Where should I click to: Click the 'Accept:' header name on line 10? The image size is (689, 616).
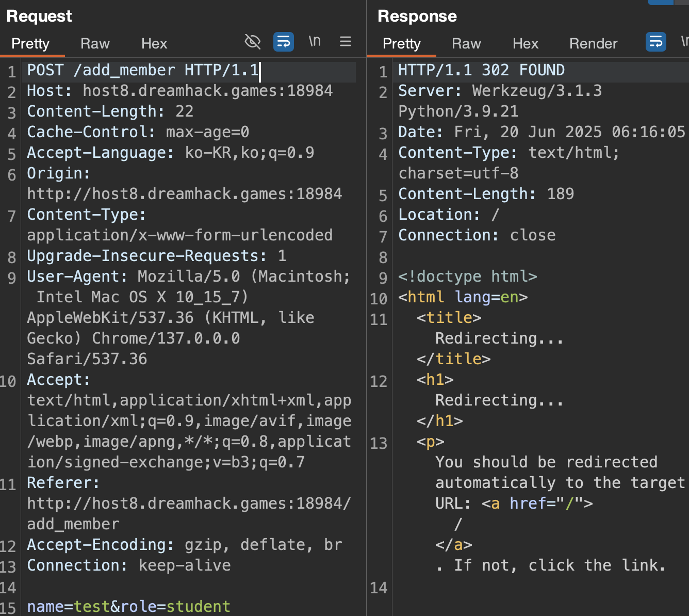point(59,380)
